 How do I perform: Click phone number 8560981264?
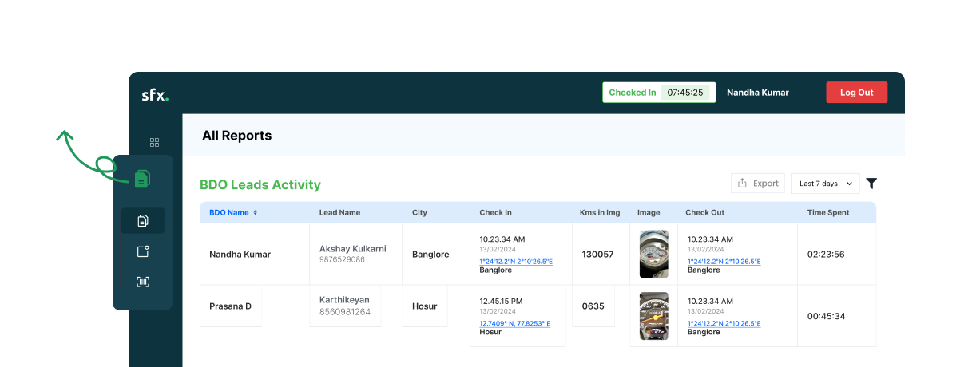345,312
